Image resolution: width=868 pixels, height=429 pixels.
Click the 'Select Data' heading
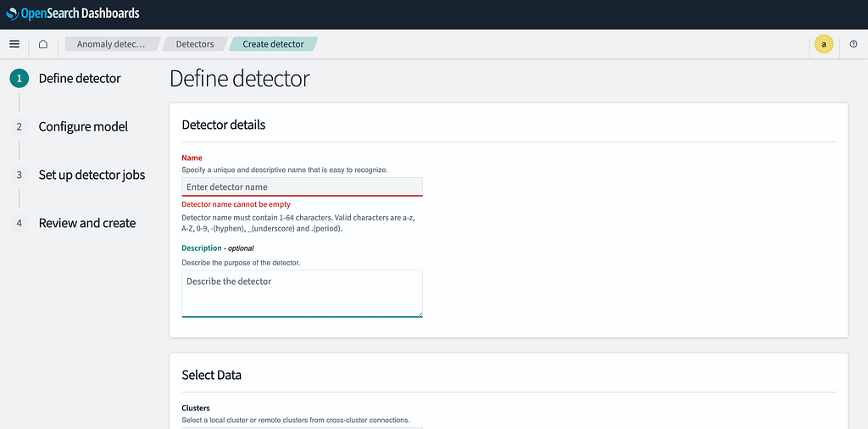point(211,376)
